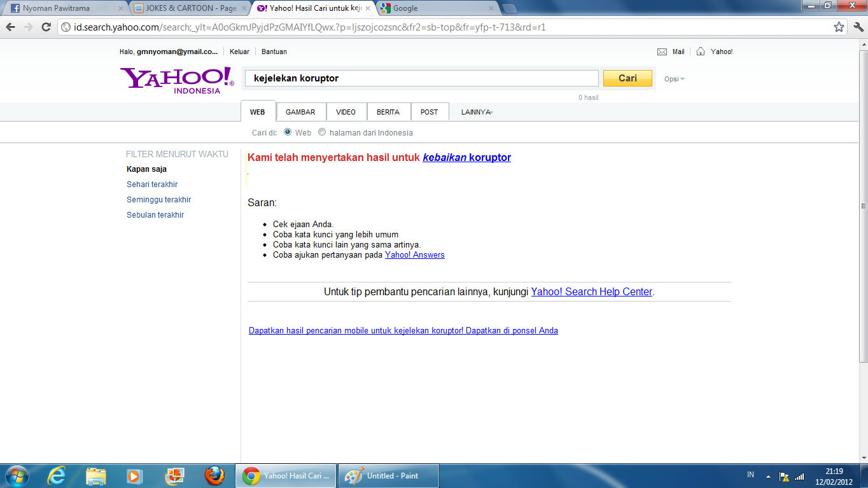Image resolution: width=868 pixels, height=488 pixels.
Task: Click the Action Center flag icon
Action: click(784, 476)
